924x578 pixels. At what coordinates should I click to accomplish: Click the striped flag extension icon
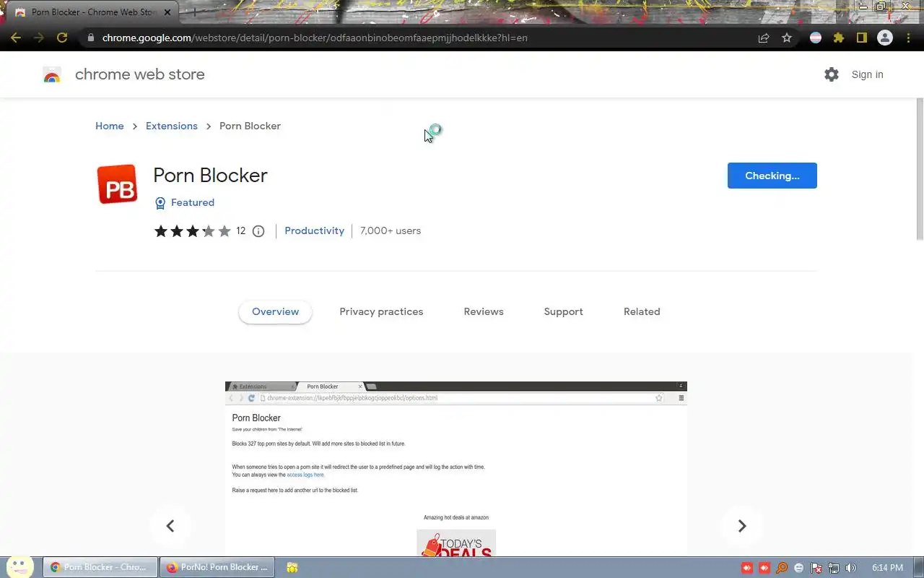point(816,38)
